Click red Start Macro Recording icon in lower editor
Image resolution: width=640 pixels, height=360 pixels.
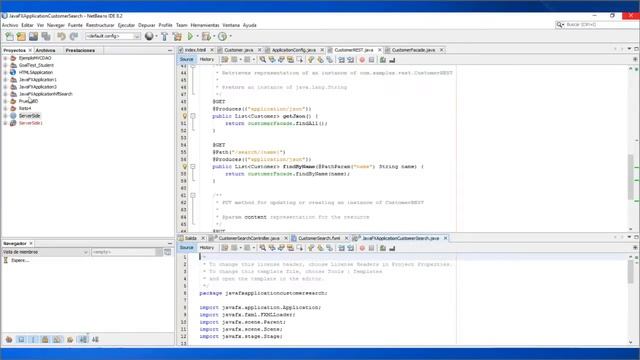[362, 248]
